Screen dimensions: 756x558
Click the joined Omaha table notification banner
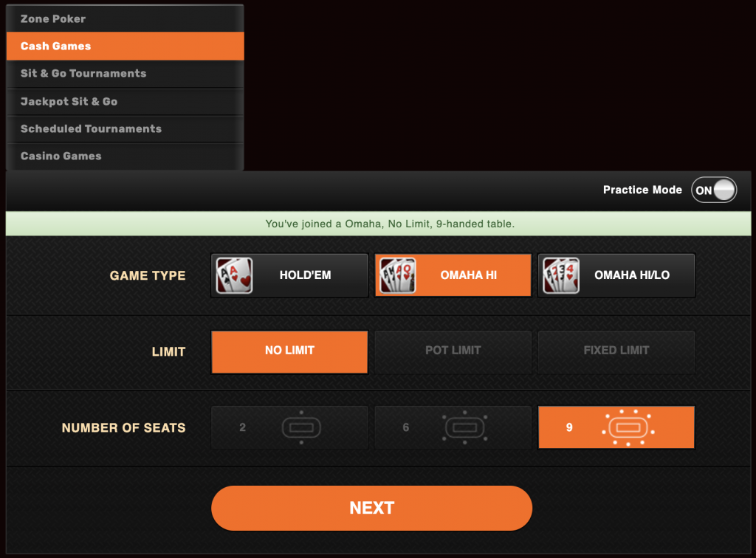[x=378, y=224]
